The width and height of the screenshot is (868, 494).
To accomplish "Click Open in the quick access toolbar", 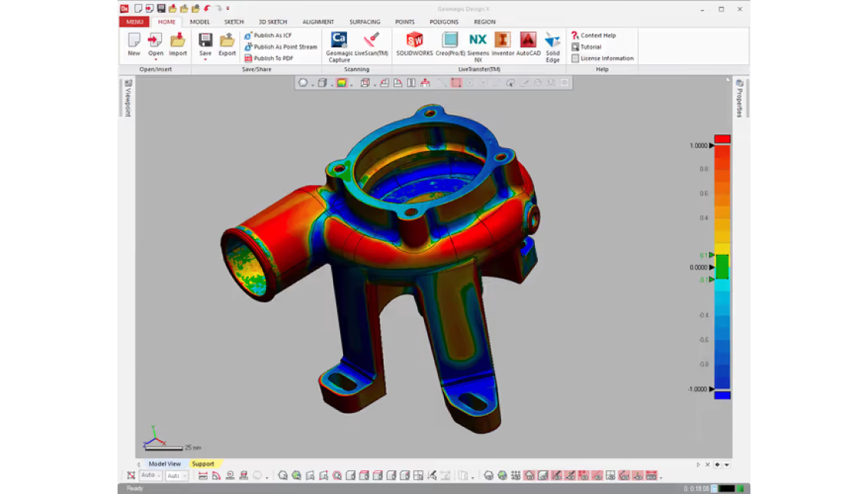I will click(x=150, y=8).
